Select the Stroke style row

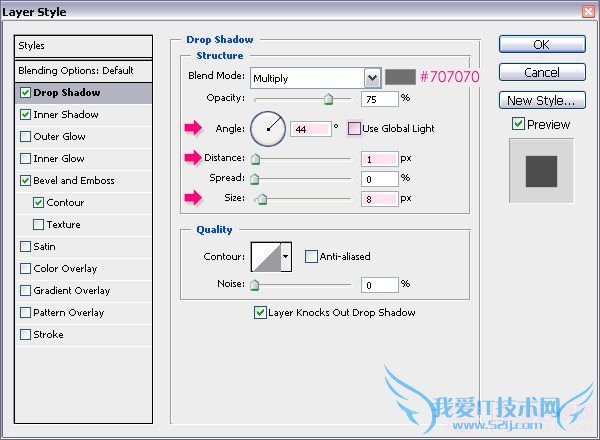[x=83, y=335]
